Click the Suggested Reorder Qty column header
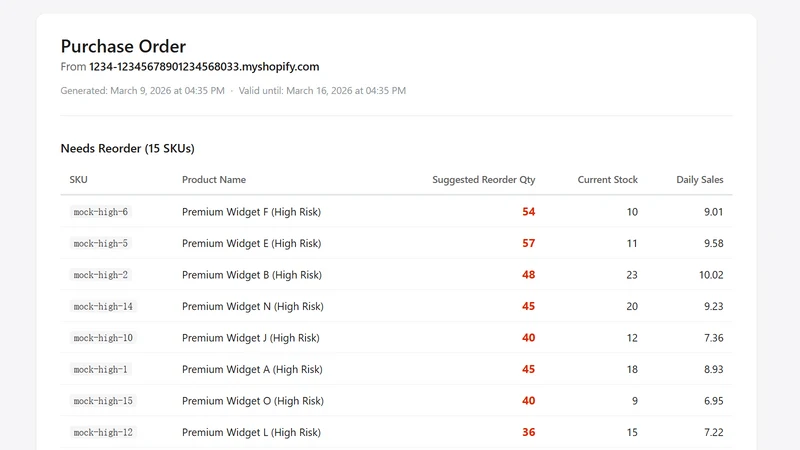The image size is (800, 450). (484, 180)
